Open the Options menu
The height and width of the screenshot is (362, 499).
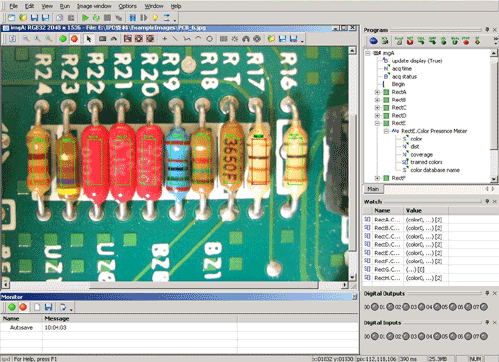127,6
